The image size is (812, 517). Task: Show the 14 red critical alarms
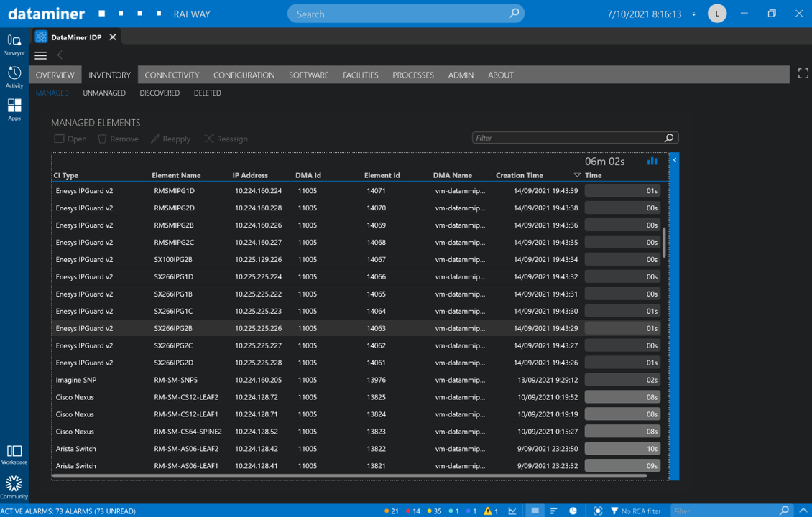click(413, 511)
